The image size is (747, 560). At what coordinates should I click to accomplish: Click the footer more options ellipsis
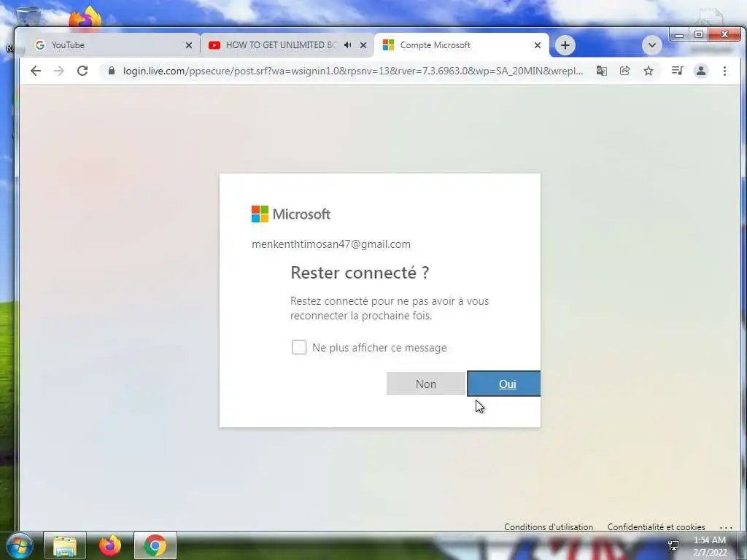726,527
